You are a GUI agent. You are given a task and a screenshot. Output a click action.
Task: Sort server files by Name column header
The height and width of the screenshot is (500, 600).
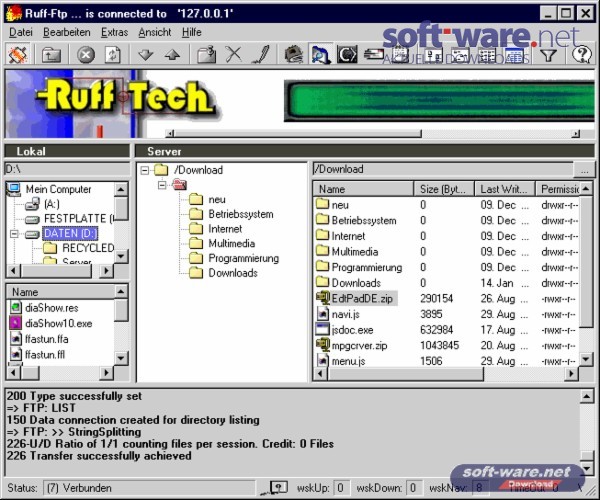[x=364, y=189]
